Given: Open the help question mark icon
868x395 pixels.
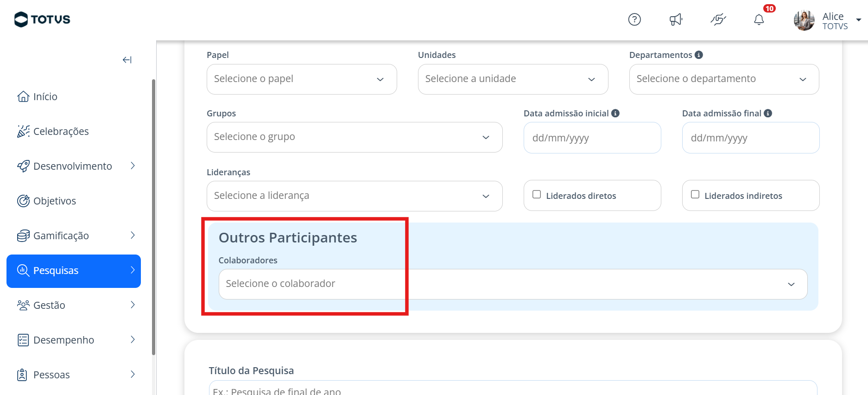Looking at the screenshot, I should point(634,19).
